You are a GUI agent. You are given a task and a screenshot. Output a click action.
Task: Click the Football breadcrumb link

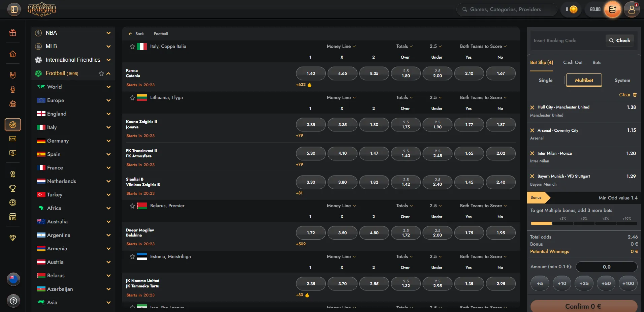(161, 34)
